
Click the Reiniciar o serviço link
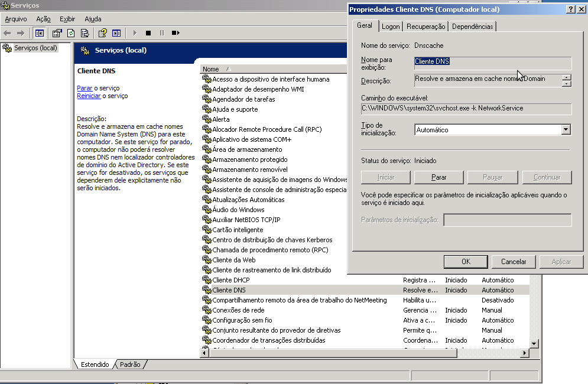pyautogui.click(x=89, y=96)
